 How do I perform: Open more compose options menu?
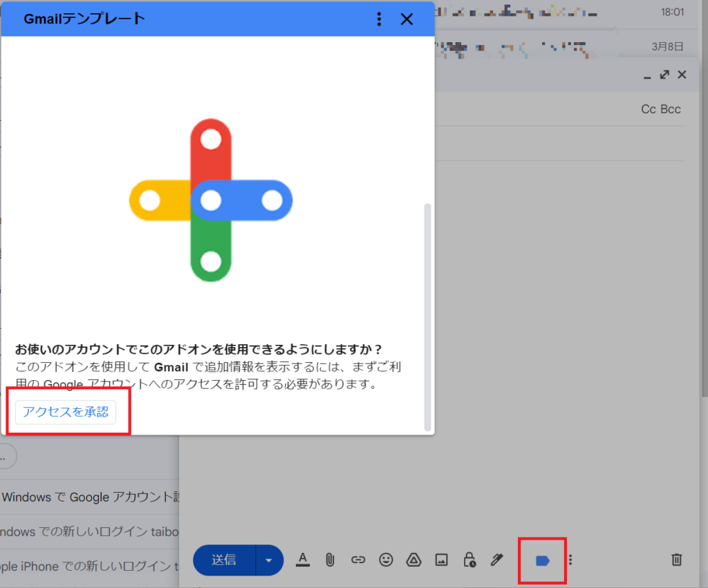tap(570, 560)
